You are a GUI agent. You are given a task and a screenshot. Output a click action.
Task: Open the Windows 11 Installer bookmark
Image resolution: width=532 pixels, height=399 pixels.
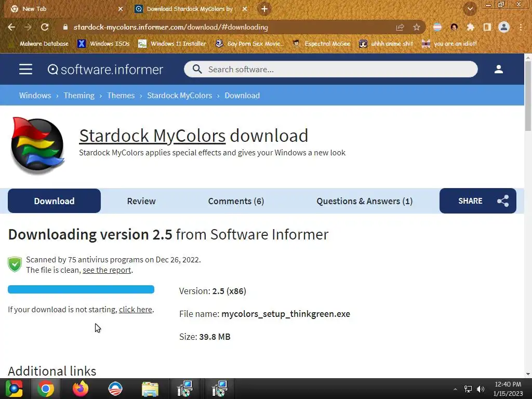point(172,44)
